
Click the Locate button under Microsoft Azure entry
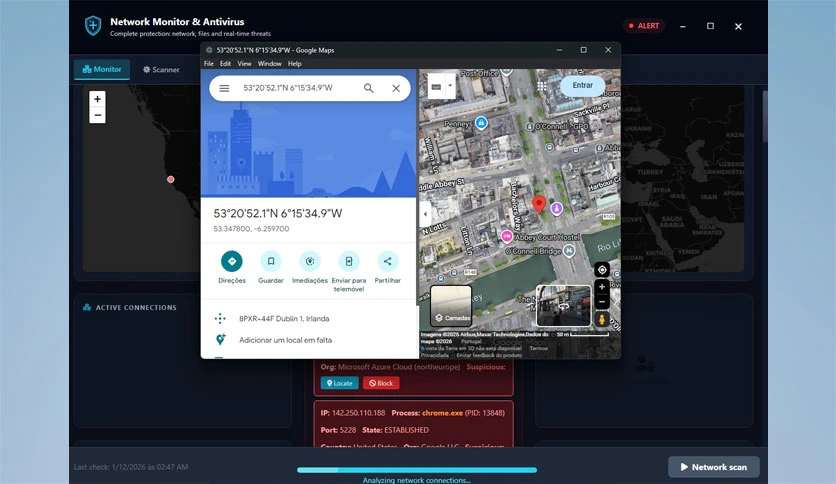340,383
